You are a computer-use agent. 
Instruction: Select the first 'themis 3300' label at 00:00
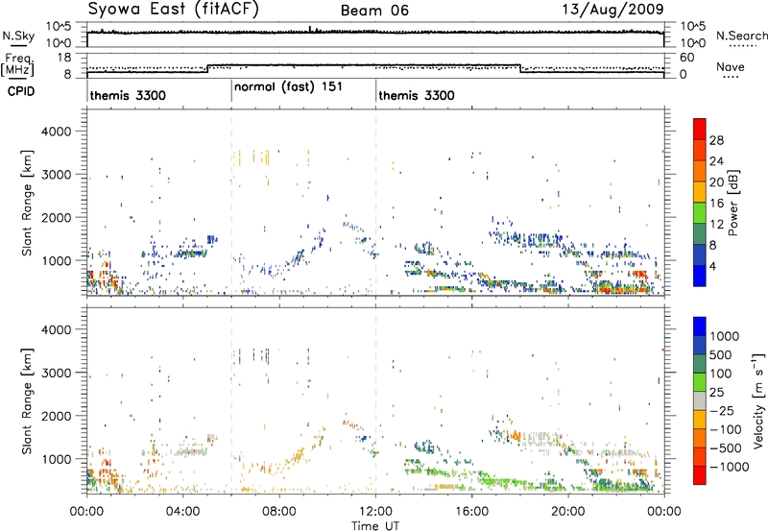(x=128, y=95)
